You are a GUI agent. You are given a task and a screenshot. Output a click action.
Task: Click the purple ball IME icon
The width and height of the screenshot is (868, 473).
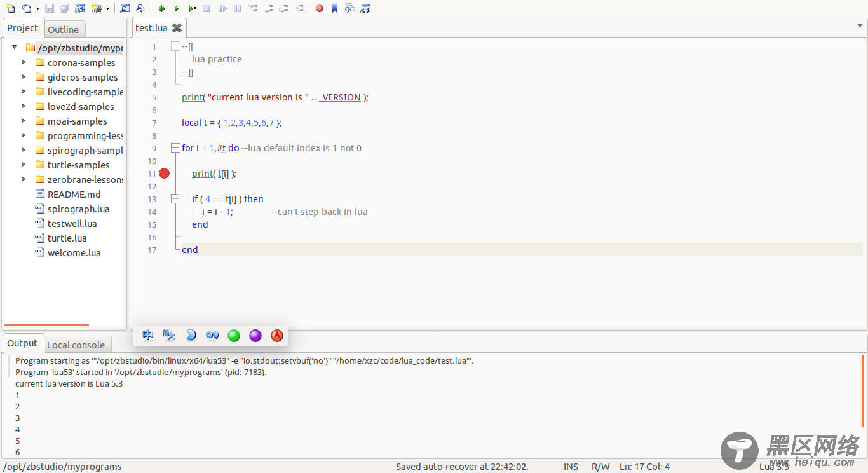pos(255,336)
